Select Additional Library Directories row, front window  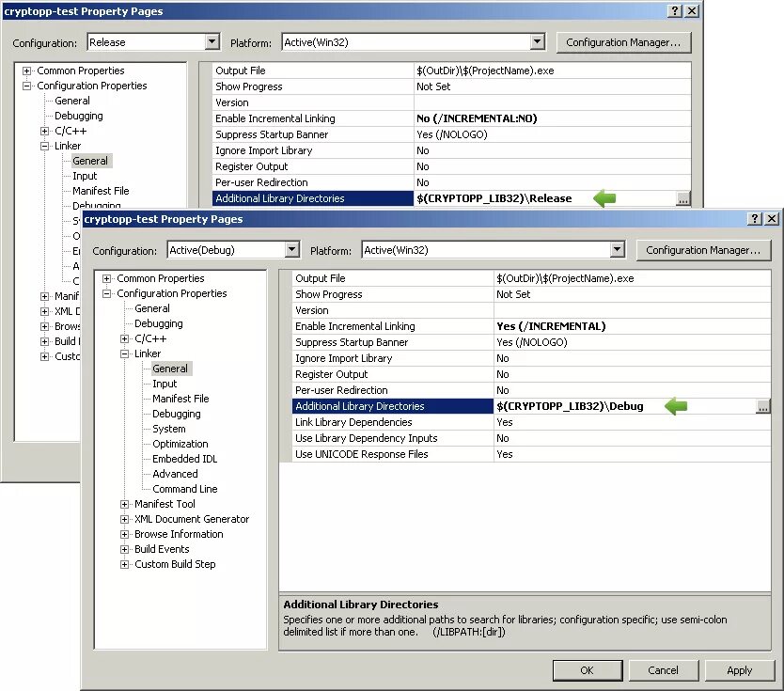[531, 406]
